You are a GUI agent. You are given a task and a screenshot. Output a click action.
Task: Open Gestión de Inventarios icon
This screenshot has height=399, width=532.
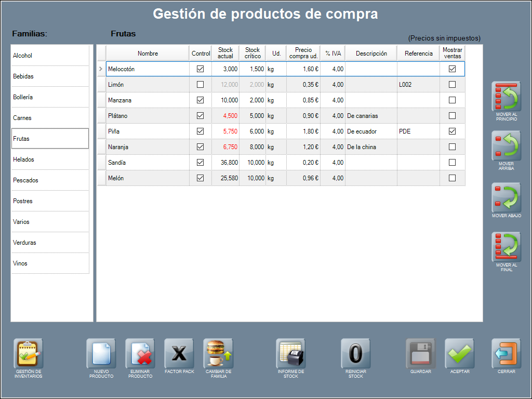pyautogui.click(x=29, y=354)
